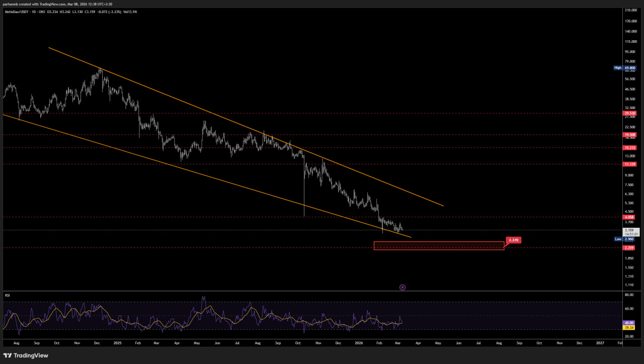Viewport: 644px width, 364px height.
Task: Click the blue High price tag
Action: pos(618,67)
